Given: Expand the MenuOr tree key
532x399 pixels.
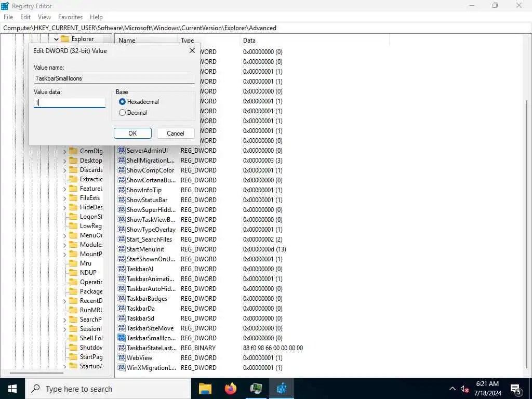Looking at the screenshot, I should (x=65, y=235).
